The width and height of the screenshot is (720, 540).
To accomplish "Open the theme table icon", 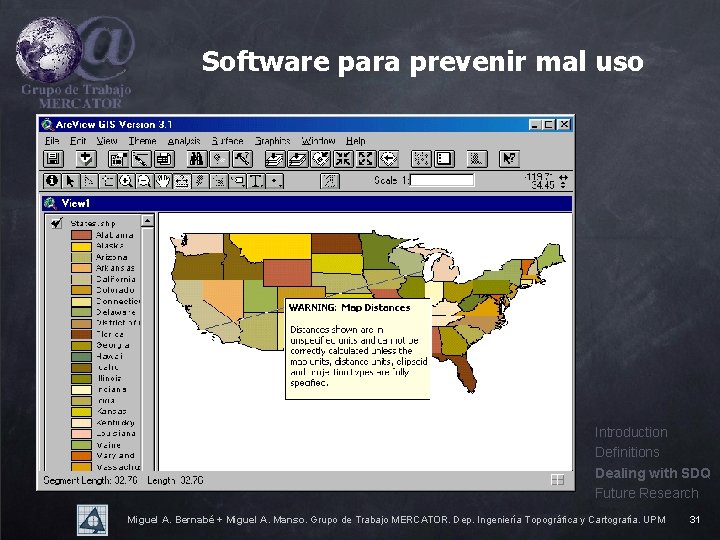I will coord(164,159).
